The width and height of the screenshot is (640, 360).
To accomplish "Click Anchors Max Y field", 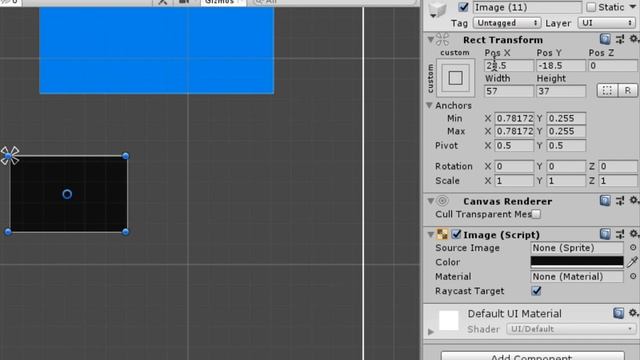I will pos(566,131).
